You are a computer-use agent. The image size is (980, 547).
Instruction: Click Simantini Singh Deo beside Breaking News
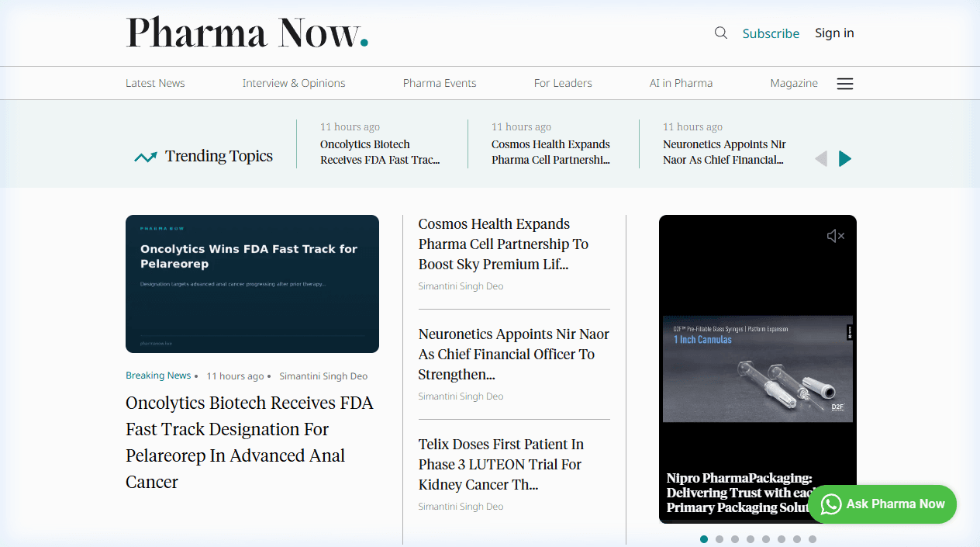coord(323,376)
